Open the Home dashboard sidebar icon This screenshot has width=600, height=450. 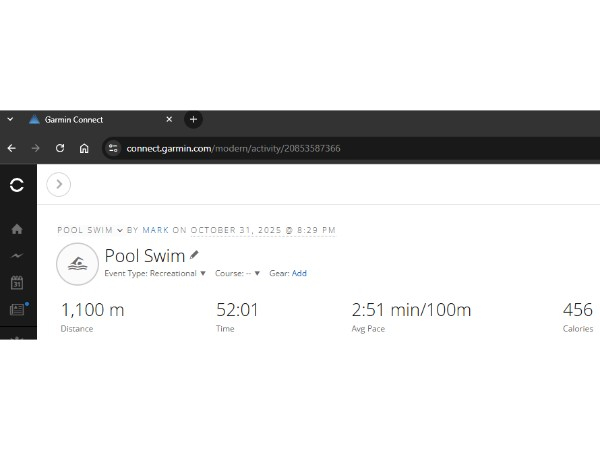coord(17,229)
